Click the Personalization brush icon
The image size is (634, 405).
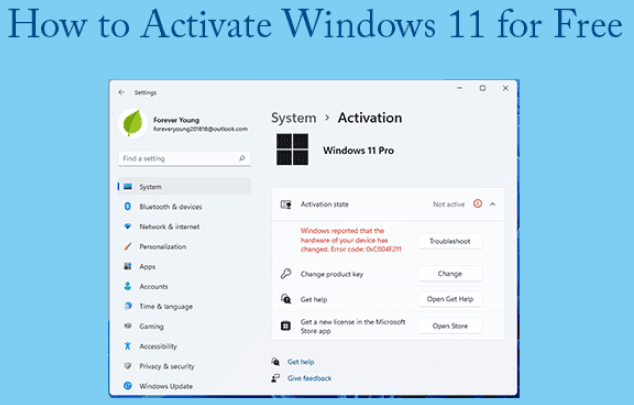click(127, 246)
